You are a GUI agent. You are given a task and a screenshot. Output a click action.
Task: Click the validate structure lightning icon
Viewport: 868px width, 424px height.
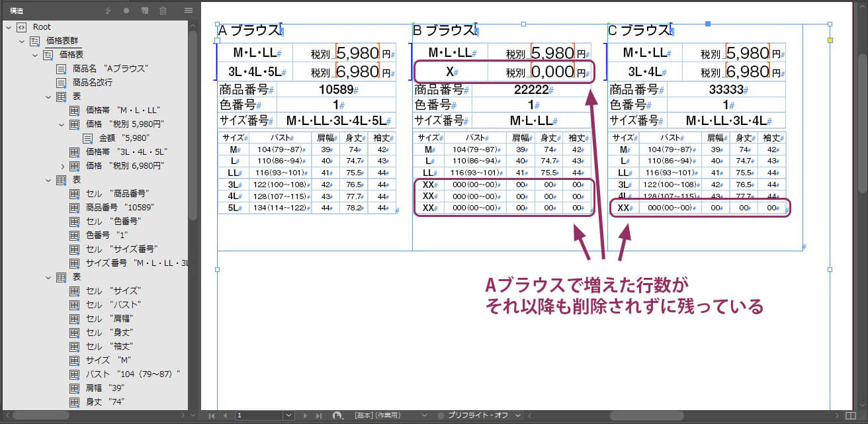coord(108,10)
